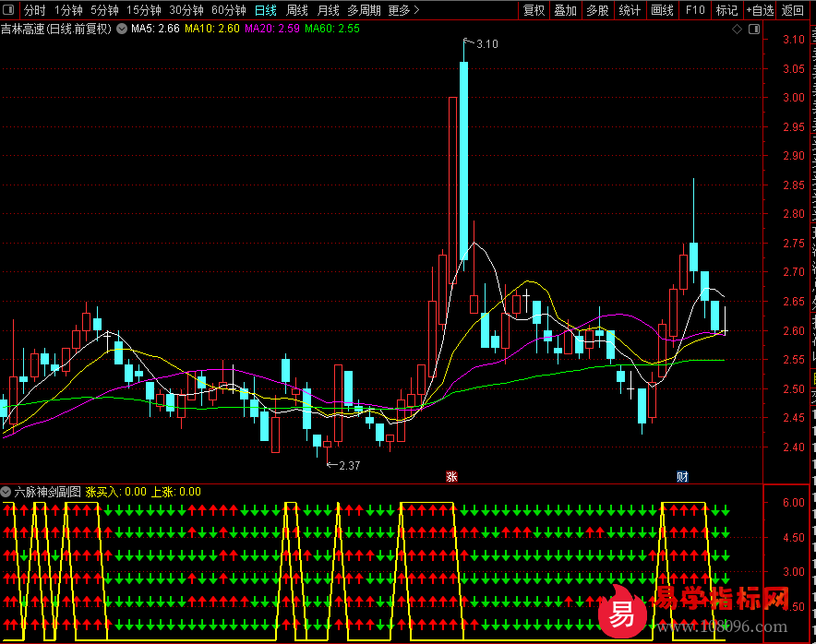Image resolution: width=816 pixels, height=644 pixels.
Task: Add stock via +自选 button
Action: 760,10
